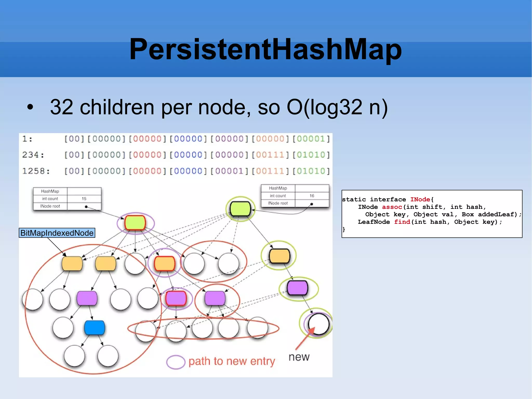
Task: Select the new root green node with black border
Action: (x=240, y=209)
